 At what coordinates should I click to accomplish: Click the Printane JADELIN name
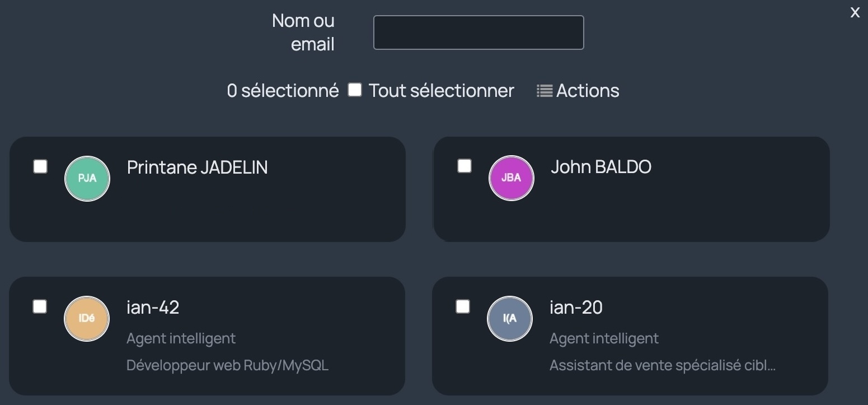[x=197, y=167]
